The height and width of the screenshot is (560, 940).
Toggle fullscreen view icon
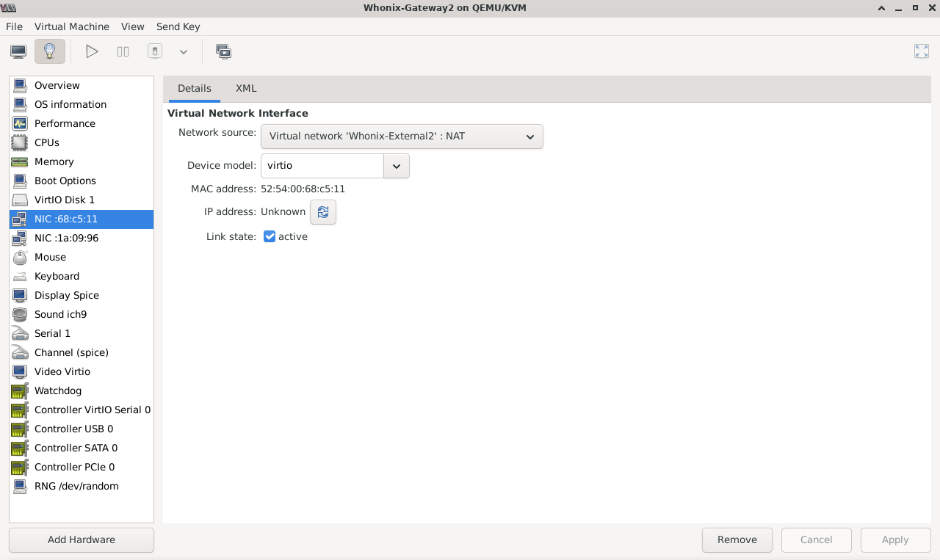point(921,51)
